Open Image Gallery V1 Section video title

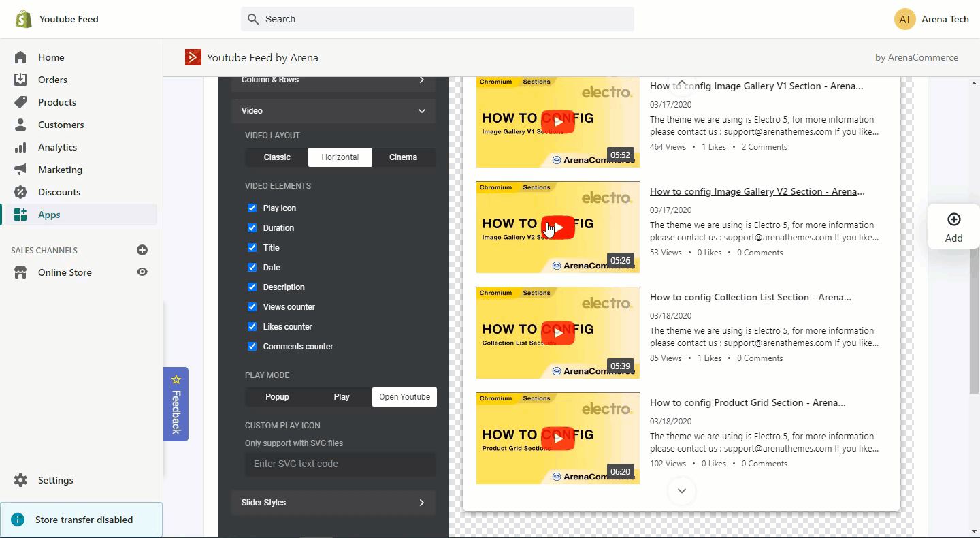pos(757,86)
